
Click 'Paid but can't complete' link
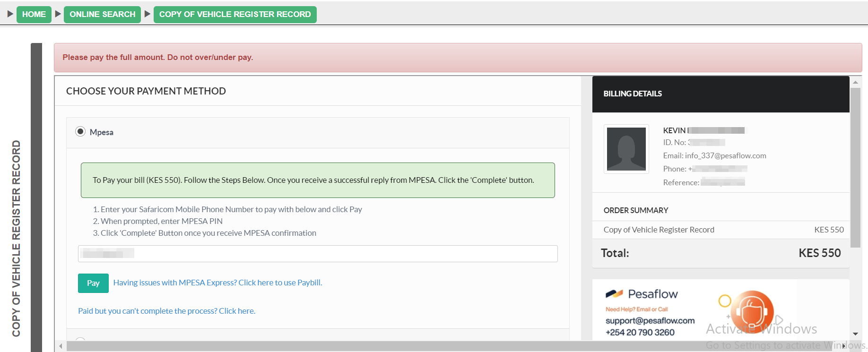[167, 311]
